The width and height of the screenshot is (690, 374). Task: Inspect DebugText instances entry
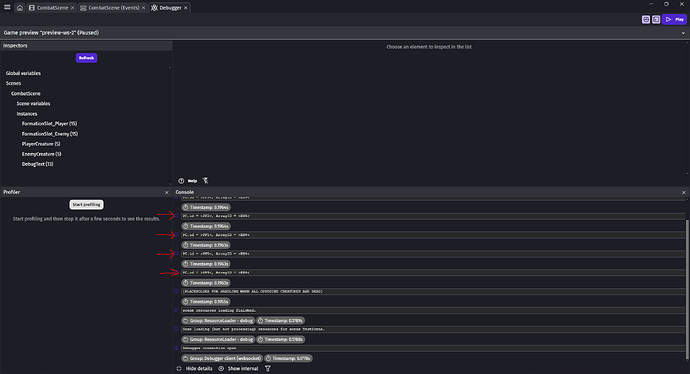click(x=37, y=164)
